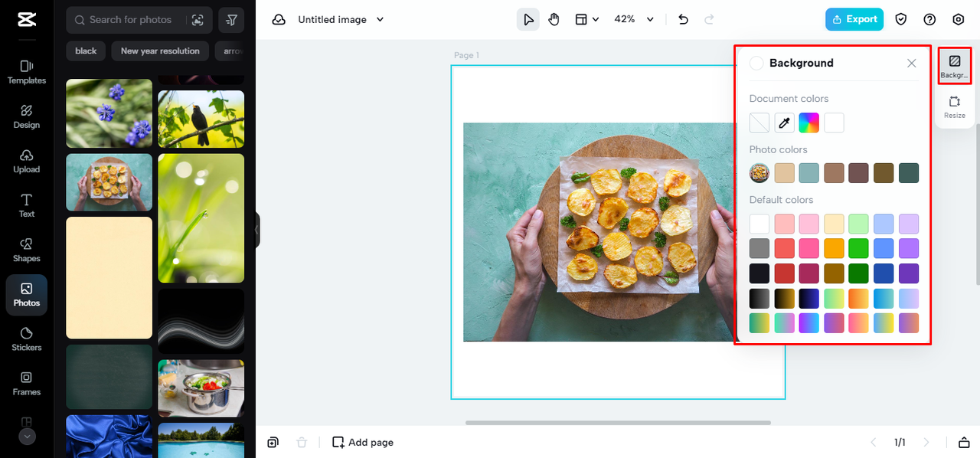Viewport: 980px width, 458px height.
Task: Click the Page 1 label
Action: [466, 55]
